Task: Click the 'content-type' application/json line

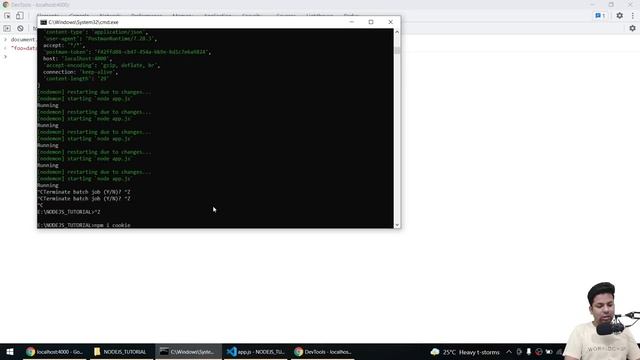Action: (95, 32)
